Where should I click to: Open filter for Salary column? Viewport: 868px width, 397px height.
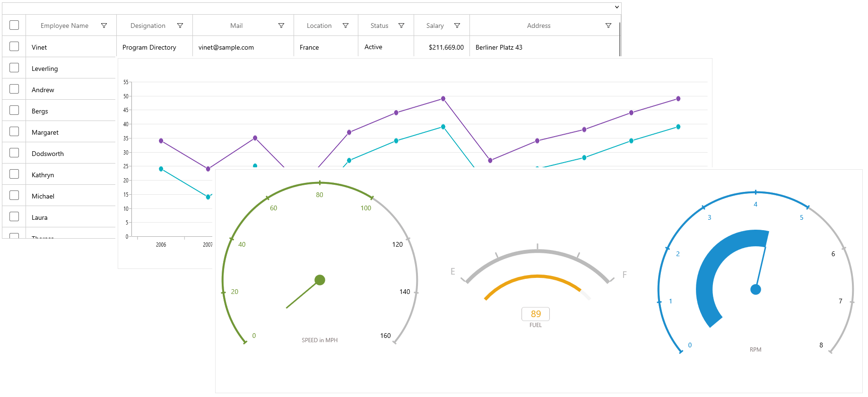[x=457, y=26]
